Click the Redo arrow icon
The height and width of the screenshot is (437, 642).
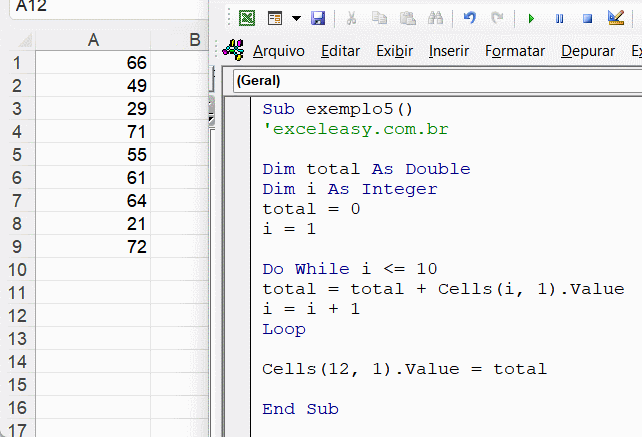coord(497,18)
